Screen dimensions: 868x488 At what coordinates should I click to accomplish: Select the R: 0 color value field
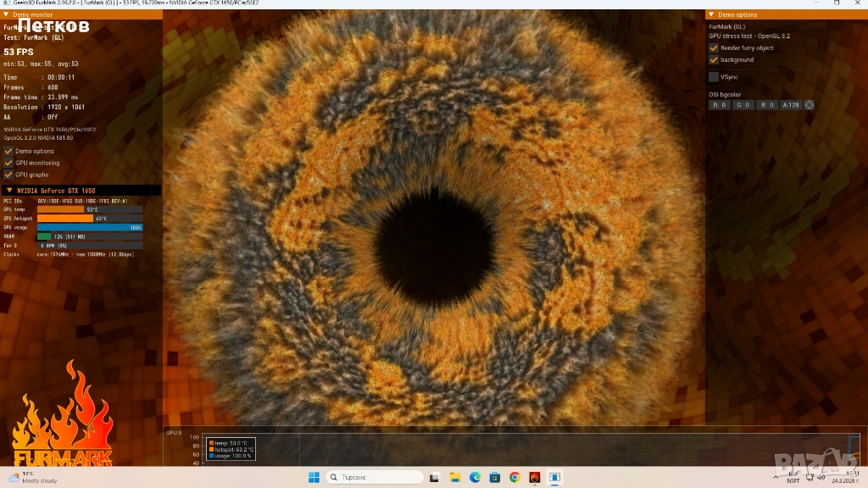(x=720, y=105)
